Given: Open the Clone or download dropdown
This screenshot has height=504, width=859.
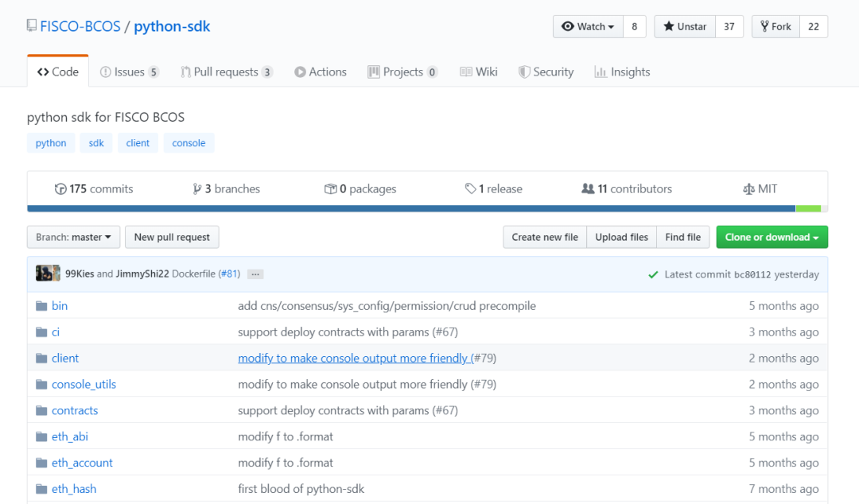Looking at the screenshot, I should click(772, 237).
